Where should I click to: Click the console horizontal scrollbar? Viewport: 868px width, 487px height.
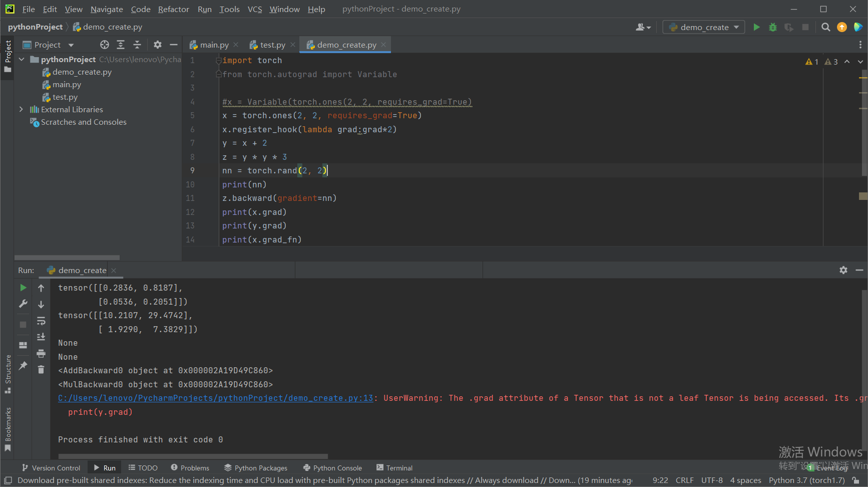pyautogui.click(x=193, y=456)
